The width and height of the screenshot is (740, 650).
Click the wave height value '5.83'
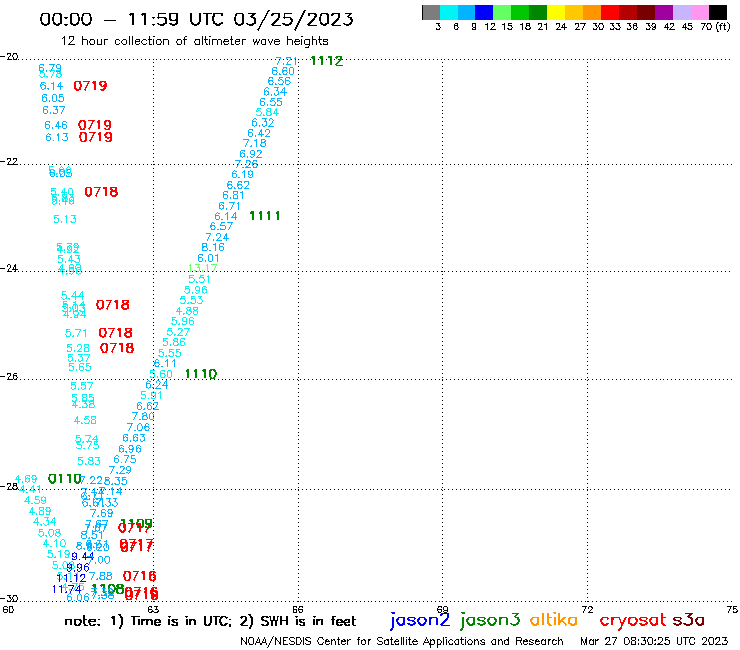pyautogui.click(x=89, y=461)
